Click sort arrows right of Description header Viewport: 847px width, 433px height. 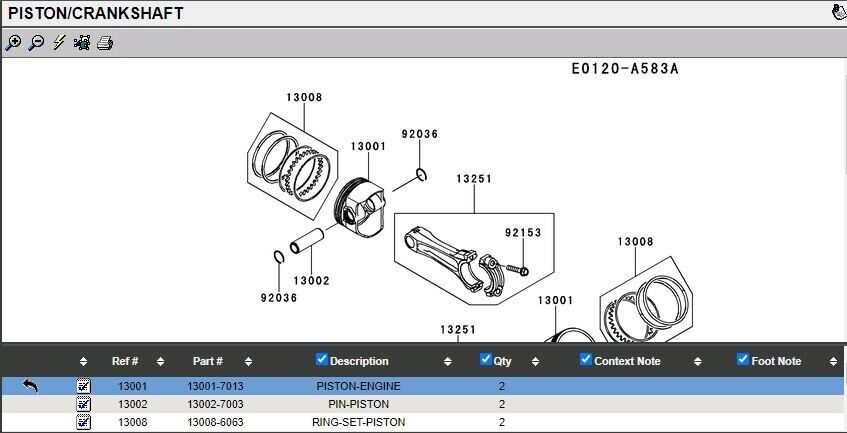pyautogui.click(x=448, y=361)
